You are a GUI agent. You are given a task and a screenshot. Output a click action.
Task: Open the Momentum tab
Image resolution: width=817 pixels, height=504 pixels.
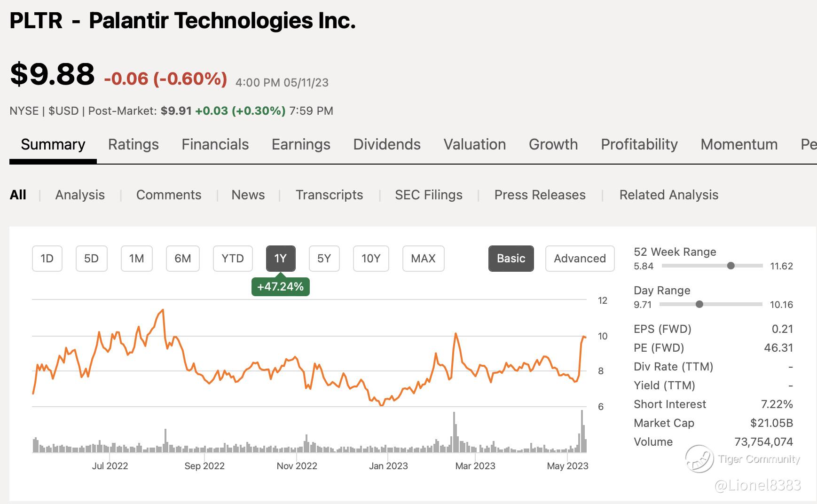point(739,144)
